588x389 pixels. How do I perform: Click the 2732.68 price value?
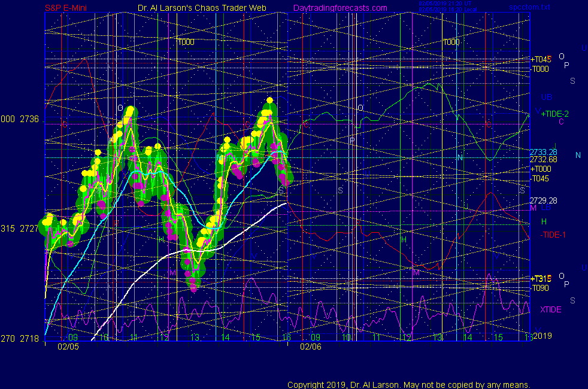[x=543, y=160]
